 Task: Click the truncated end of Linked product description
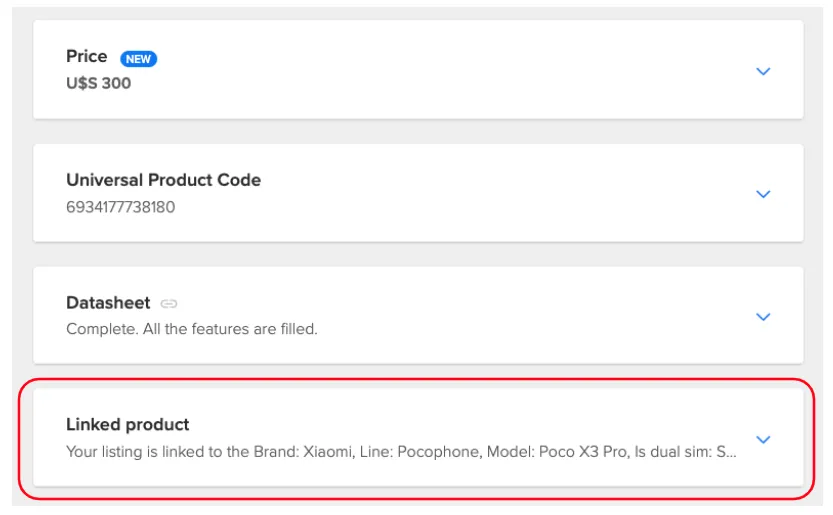coord(728,452)
